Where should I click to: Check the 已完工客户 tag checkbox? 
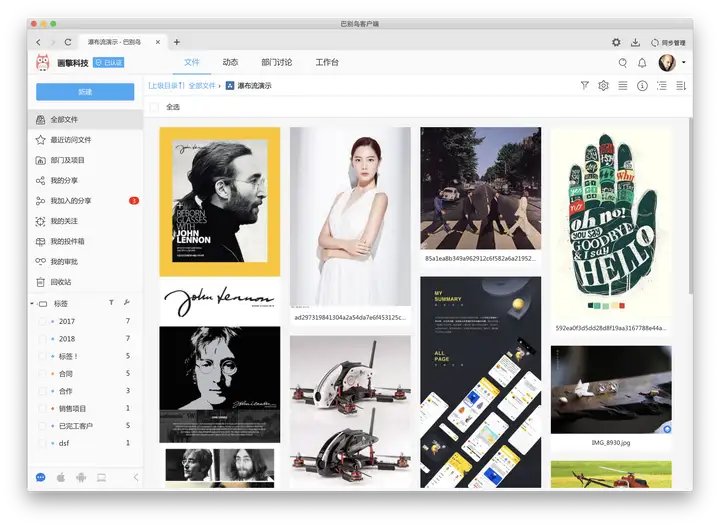tap(42, 426)
